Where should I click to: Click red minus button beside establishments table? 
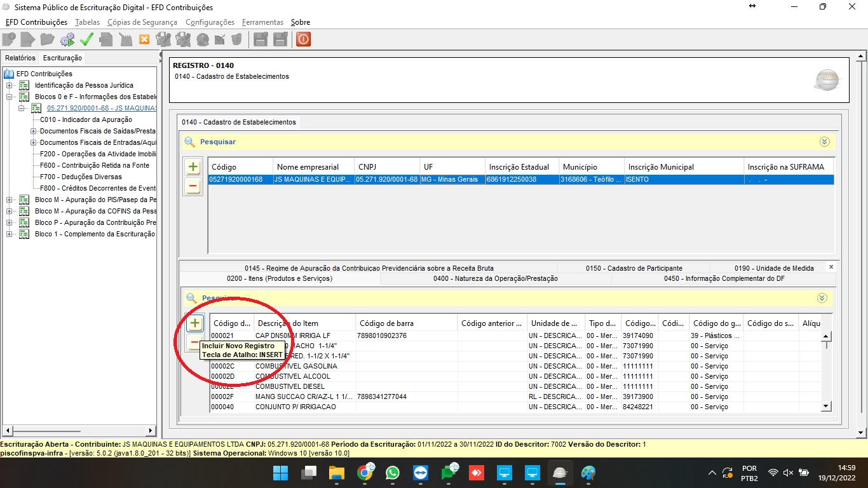(x=193, y=187)
